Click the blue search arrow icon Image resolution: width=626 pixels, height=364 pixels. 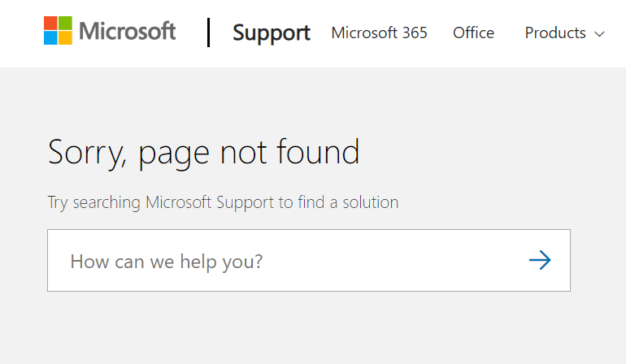[x=540, y=260]
